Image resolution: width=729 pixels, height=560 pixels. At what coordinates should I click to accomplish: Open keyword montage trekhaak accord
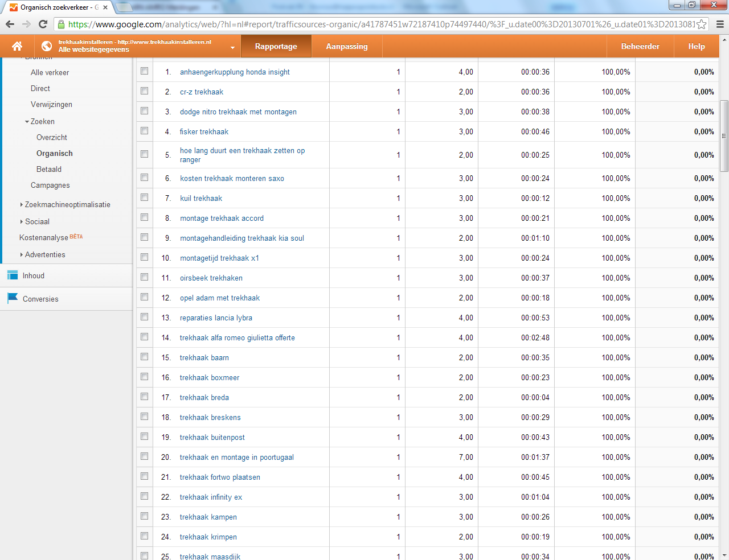click(222, 219)
